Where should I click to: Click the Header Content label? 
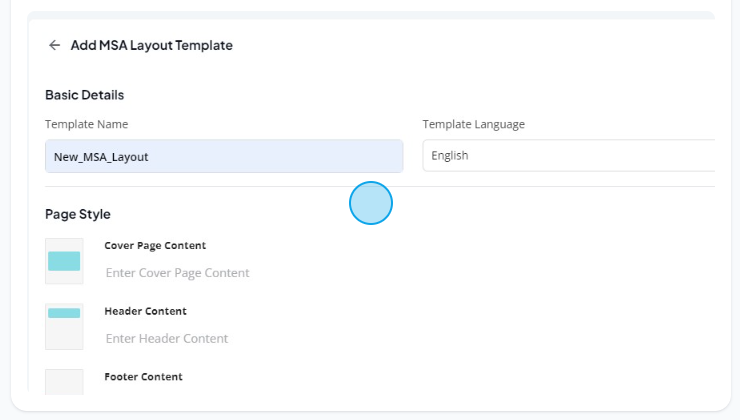pyautogui.click(x=145, y=311)
